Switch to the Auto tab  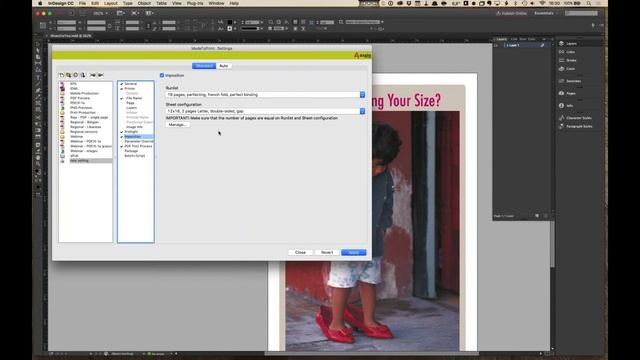(x=224, y=66)
